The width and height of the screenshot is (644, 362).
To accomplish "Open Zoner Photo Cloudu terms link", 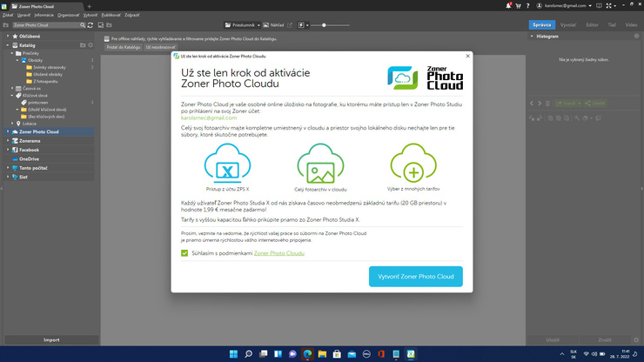I will pos(278,253).
